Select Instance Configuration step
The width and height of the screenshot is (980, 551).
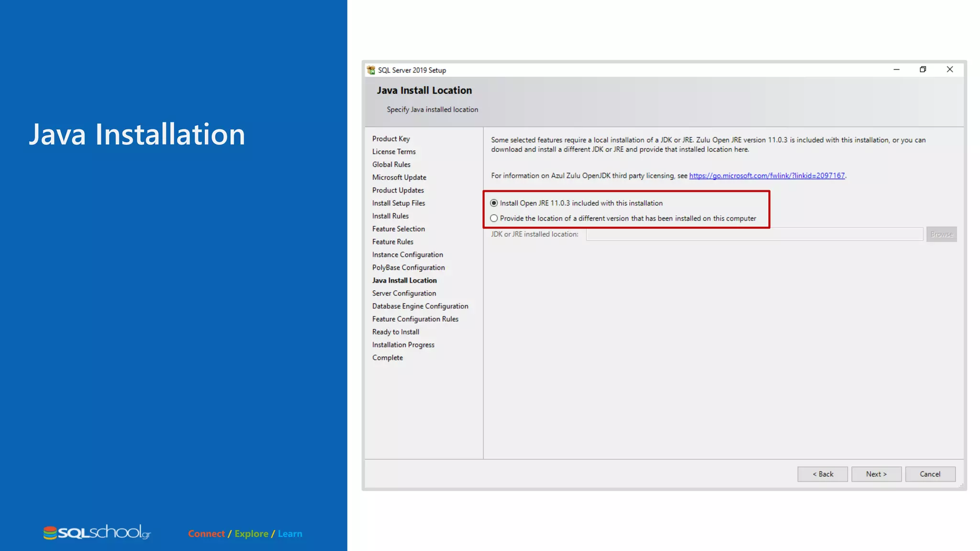407,255
